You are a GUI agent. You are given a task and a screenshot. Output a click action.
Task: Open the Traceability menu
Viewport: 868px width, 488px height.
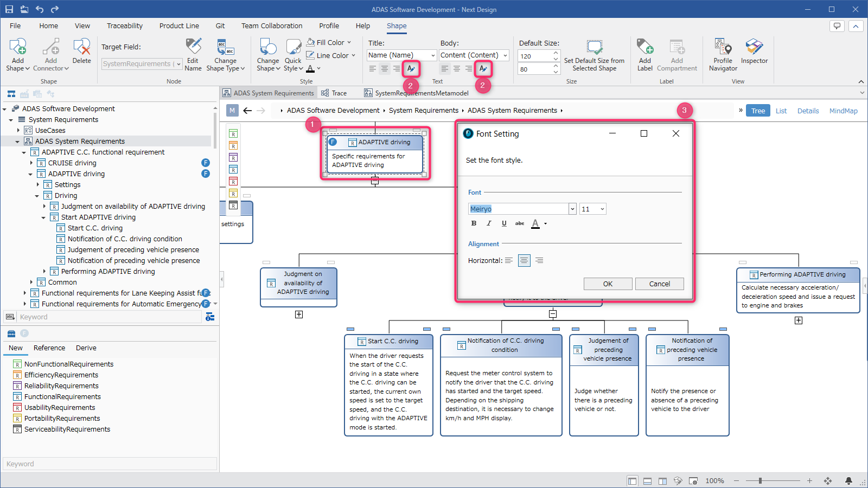[x=125, y=25]
